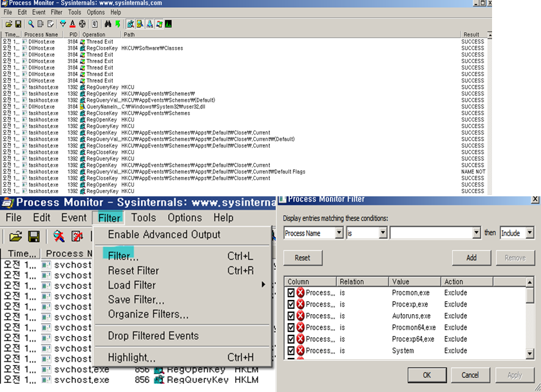Toggle the Show Network Activity icon
541x392 pixels.
[x=149, y=24]
